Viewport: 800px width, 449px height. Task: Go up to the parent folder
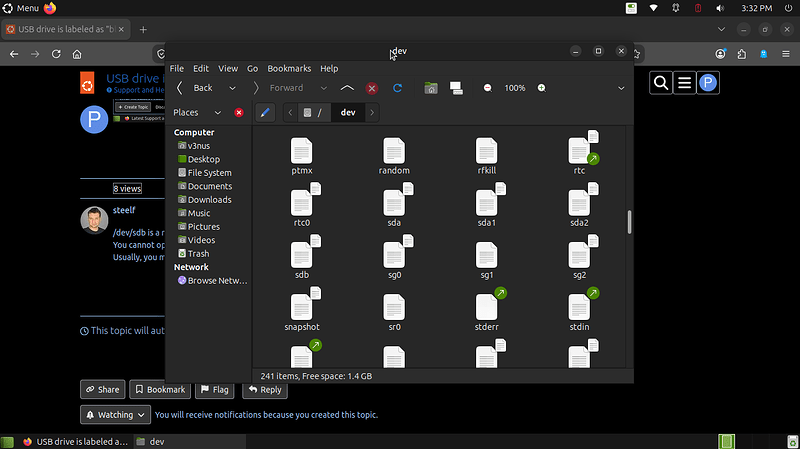click(347, 88)
